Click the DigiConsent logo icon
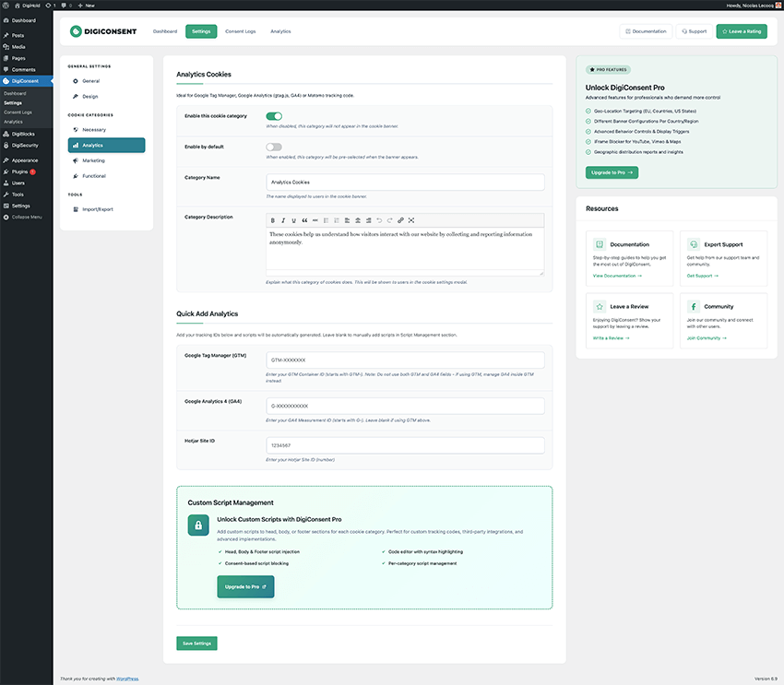 (77, 31)
